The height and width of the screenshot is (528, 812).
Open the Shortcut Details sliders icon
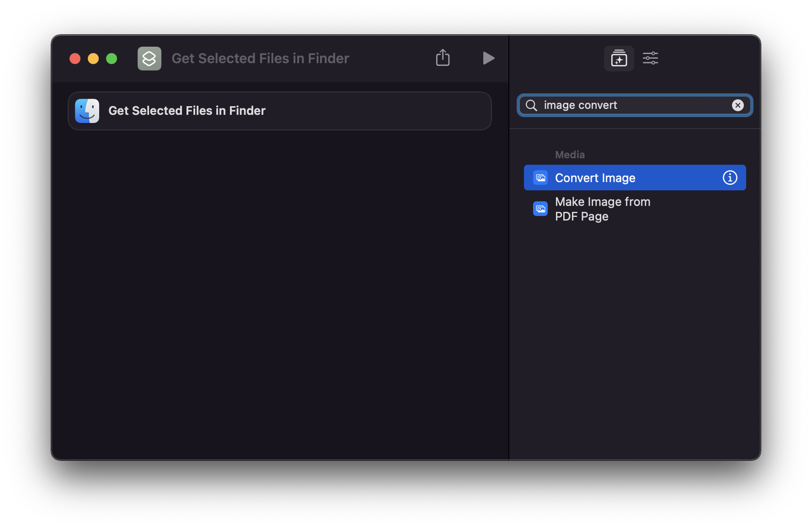coord(650,58)
